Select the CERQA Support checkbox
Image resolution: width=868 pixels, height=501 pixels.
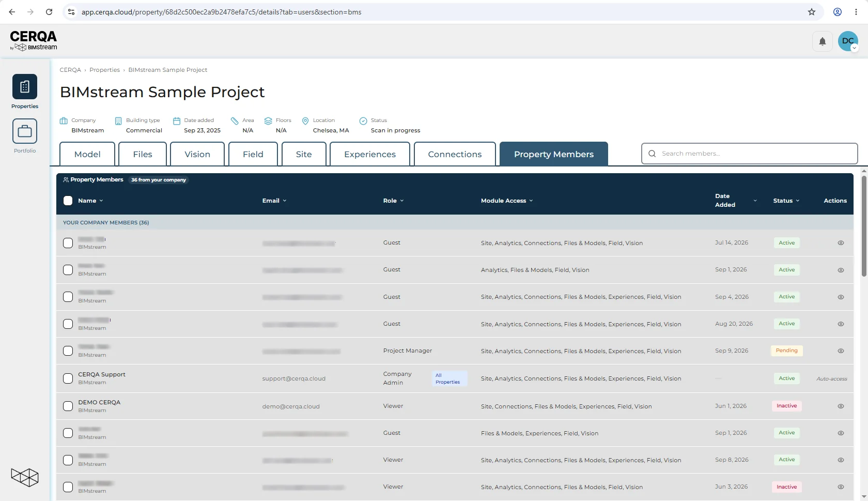click(68, 378)
